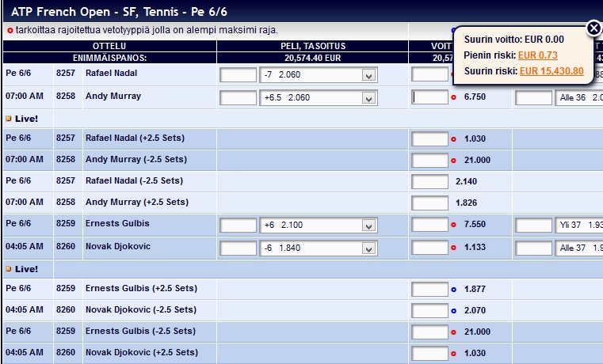Focus handicap stake field for Rafael Nadal

tap(238, 75)
